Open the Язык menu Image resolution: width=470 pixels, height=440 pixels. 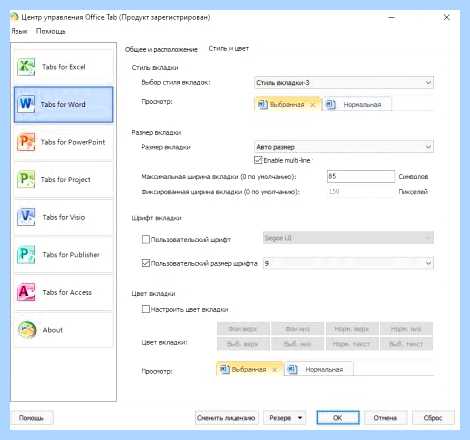pos(19,31)
